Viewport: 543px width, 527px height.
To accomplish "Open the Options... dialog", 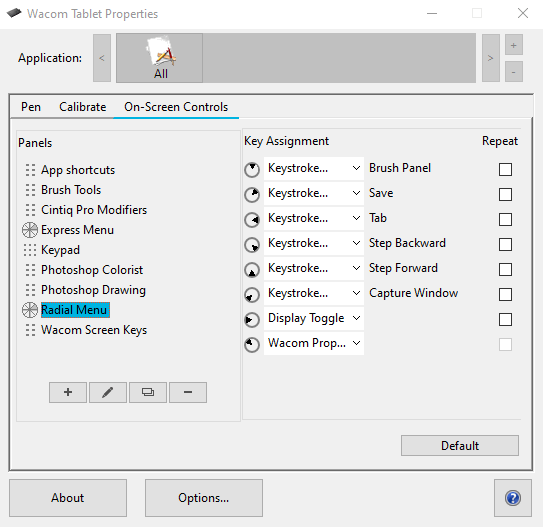I will (204, 498).
